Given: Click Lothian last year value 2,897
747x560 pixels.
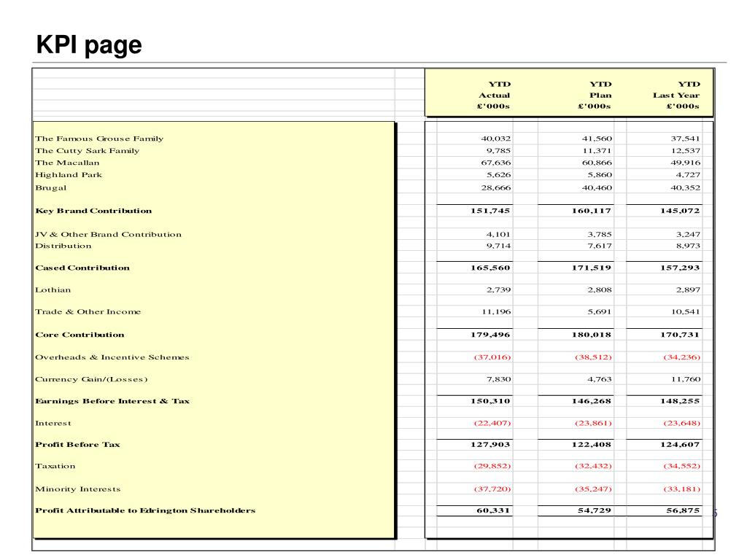Looking at the screenshot, I should pos(688,289).
